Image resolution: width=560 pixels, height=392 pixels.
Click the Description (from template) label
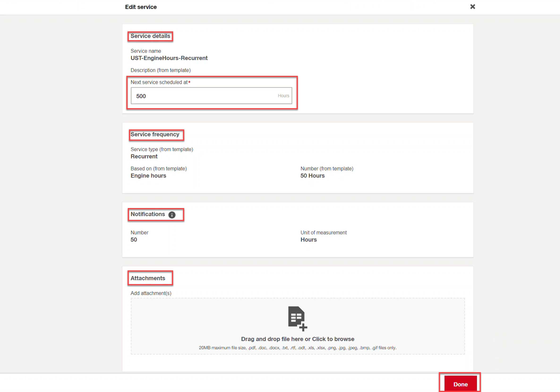(161, 70)
